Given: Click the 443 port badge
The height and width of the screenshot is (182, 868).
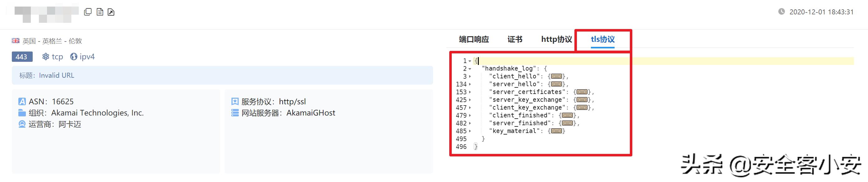Looking at the screenshot, I should [x=22, y=57].
